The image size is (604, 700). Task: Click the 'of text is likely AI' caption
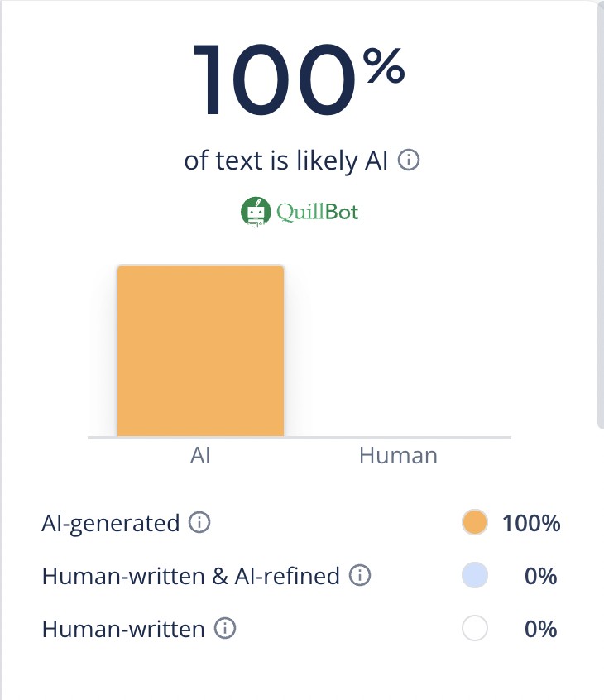pos(286,161)
